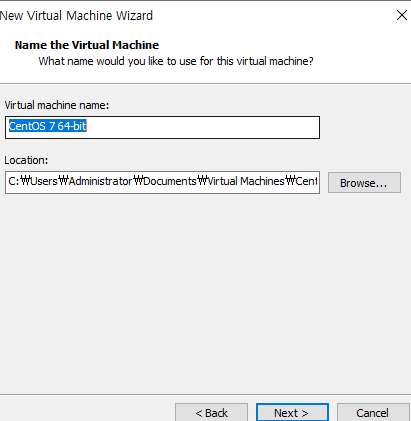
Task: Close the wizard with the X icon
Action: click(402, 15)
